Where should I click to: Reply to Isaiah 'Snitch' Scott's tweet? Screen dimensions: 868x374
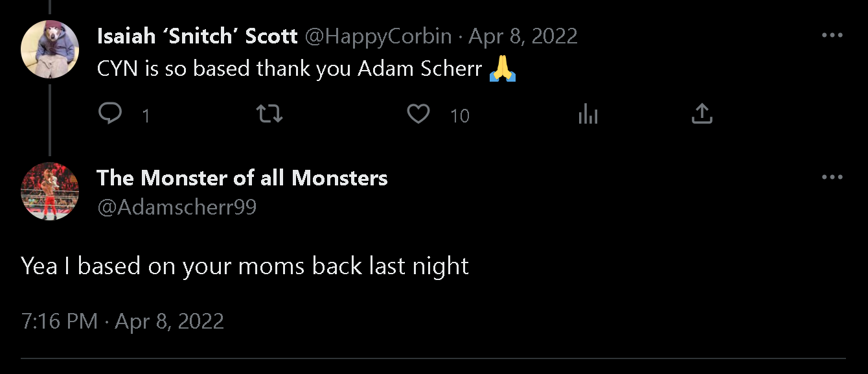pos(111,115)
